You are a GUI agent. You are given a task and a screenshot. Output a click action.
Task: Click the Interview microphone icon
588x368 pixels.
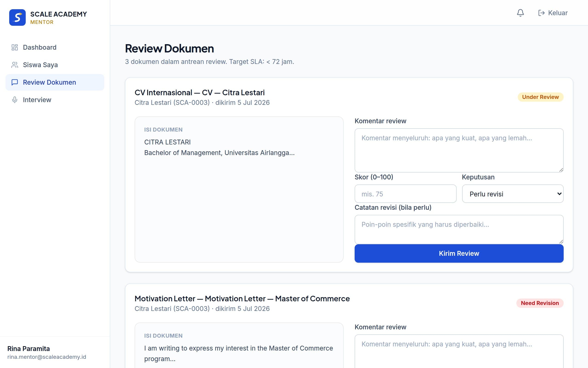click(14, 100)
